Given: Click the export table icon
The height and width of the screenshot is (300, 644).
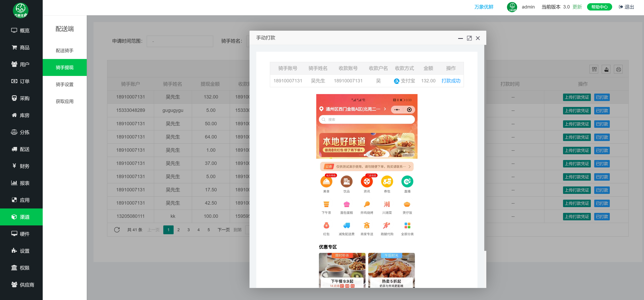Looking at the screenshot, I should click(606, 69).
